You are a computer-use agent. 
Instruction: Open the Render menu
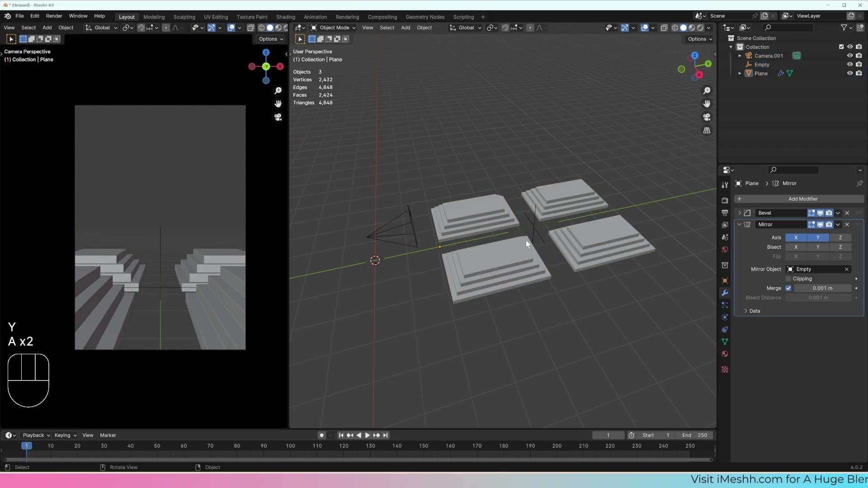tap(54, 16)
